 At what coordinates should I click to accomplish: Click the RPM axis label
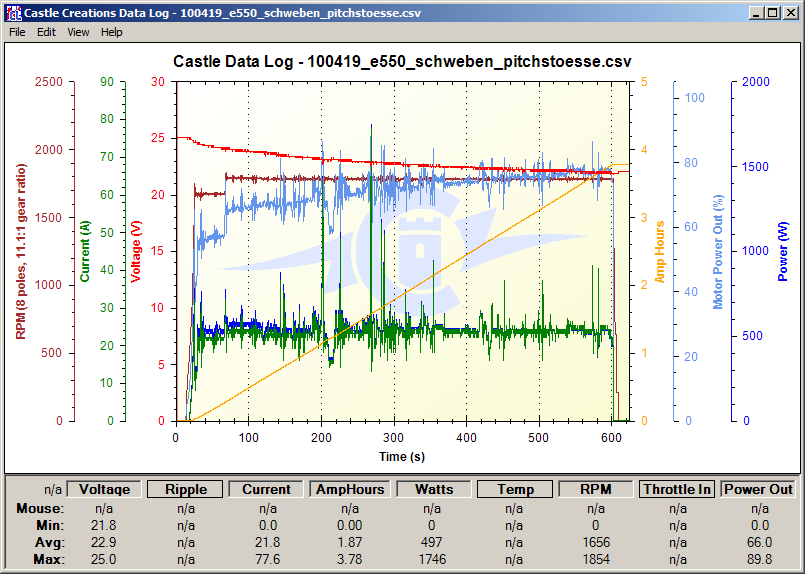(21, 251)
